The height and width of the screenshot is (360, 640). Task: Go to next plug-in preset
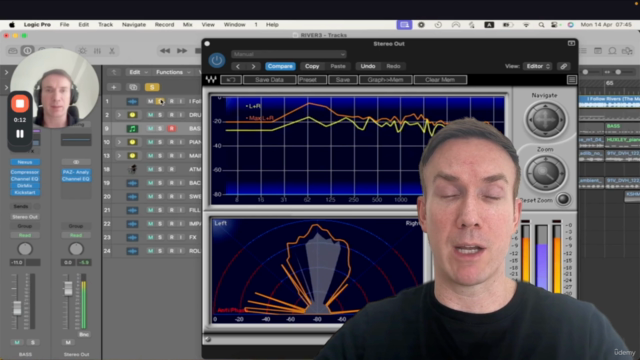click(253, 66)
